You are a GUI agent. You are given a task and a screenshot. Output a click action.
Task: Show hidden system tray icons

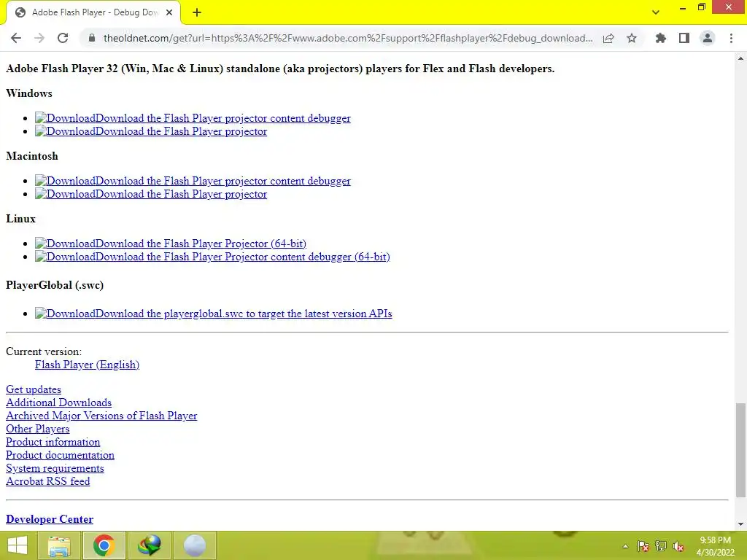pyautogui.click(x=625, y=546)
